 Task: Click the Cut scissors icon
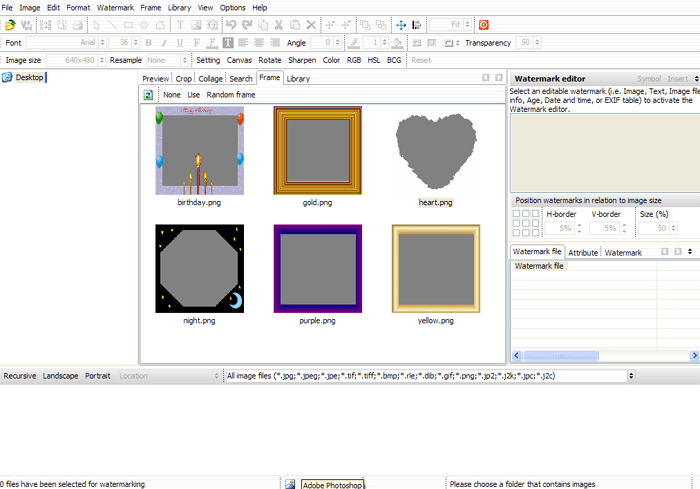279,25
